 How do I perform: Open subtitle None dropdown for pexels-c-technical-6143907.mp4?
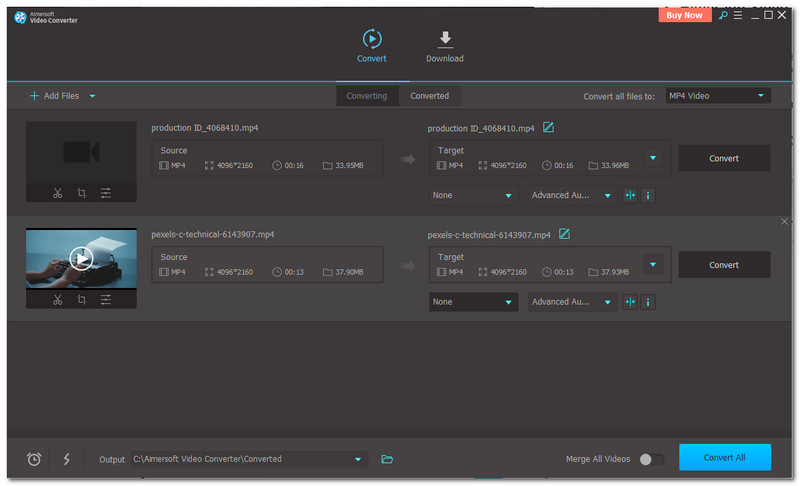coord(472,302)
